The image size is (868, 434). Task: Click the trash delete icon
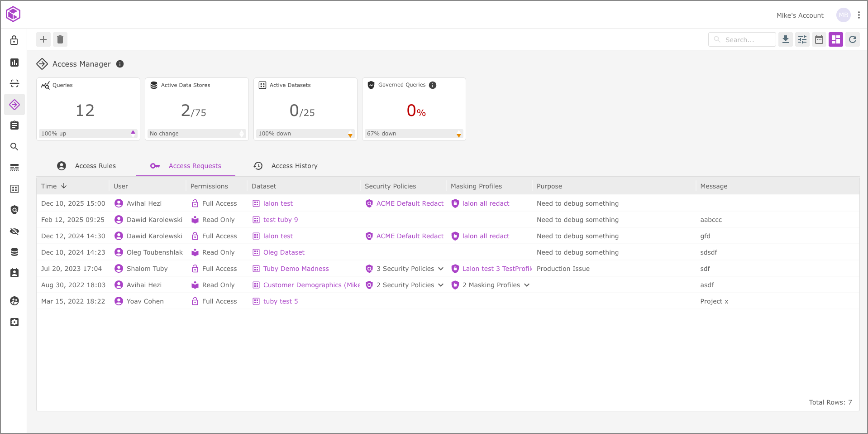60,39
